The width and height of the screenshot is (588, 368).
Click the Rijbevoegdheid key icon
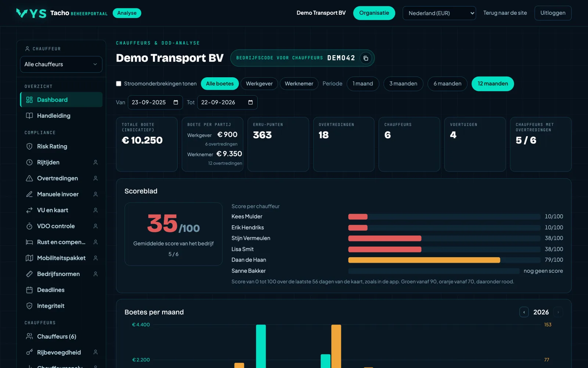tap(29, 352)
